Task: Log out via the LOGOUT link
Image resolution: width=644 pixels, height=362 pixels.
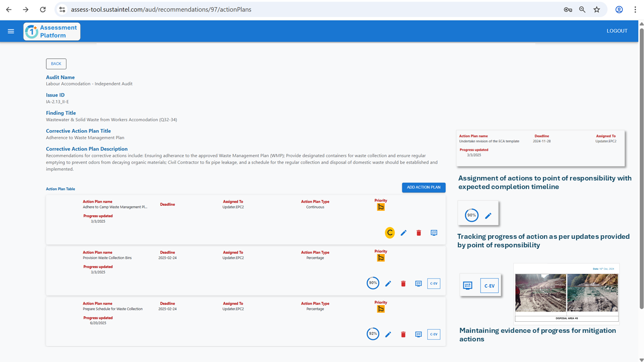Action: (617, 31)
